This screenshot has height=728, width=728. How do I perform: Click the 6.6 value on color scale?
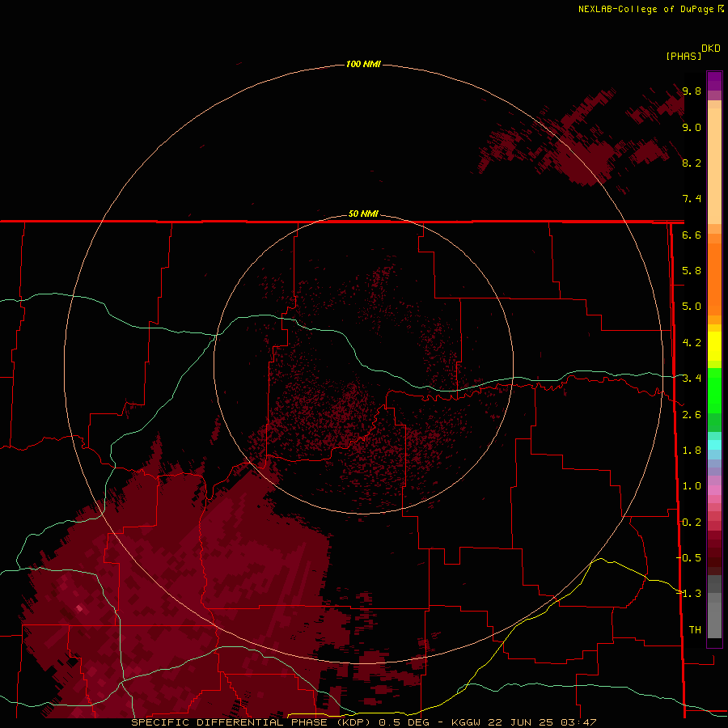[x=692, y=235]
